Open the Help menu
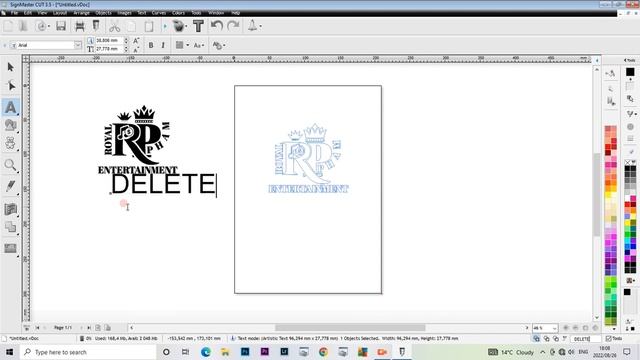The image size is (640, 360). coord(236,13)
